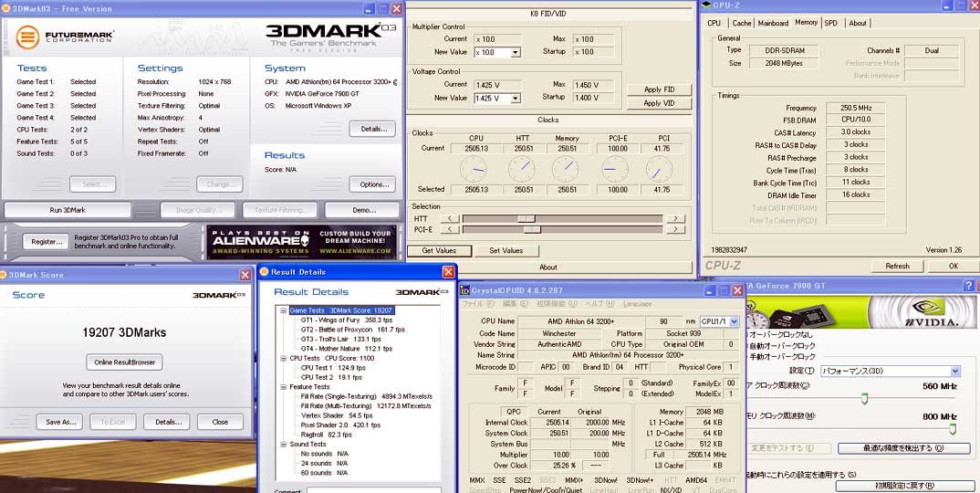
Task: Click Refresh in CPU-Z
Action: tap(897, 266)
